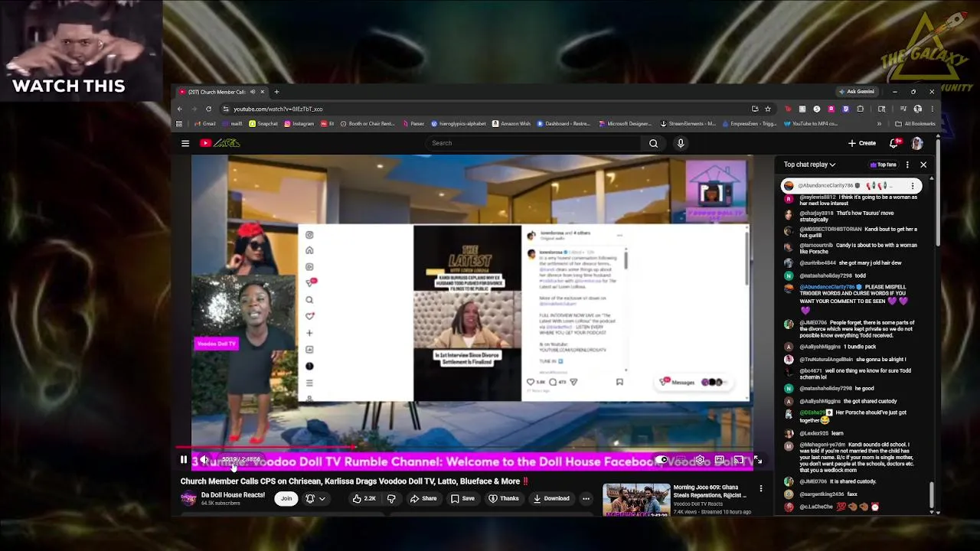
Task: Open pinned message three-dot menu
Action: (x=913, y=186)
